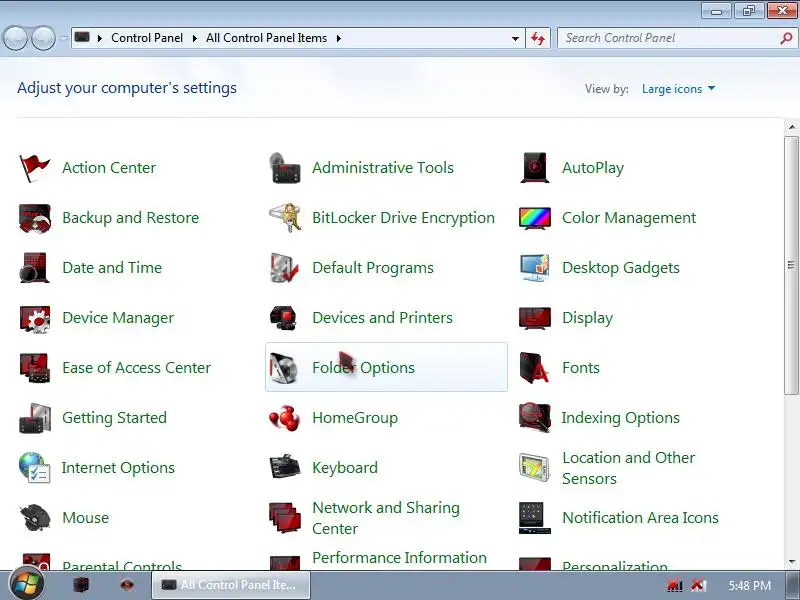Open the Keyboard link
Viewport: 800px width, 600px height.
(345, 468)
